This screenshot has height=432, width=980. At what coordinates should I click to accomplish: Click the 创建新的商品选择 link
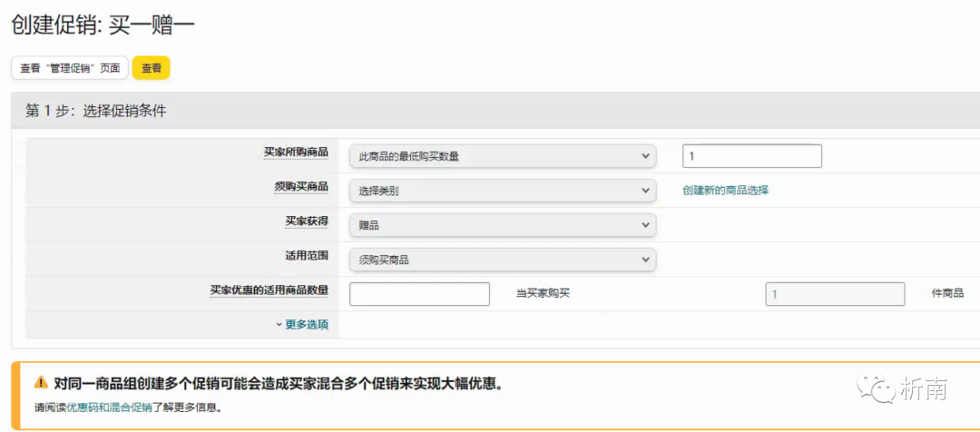click(x=726, y=191)
